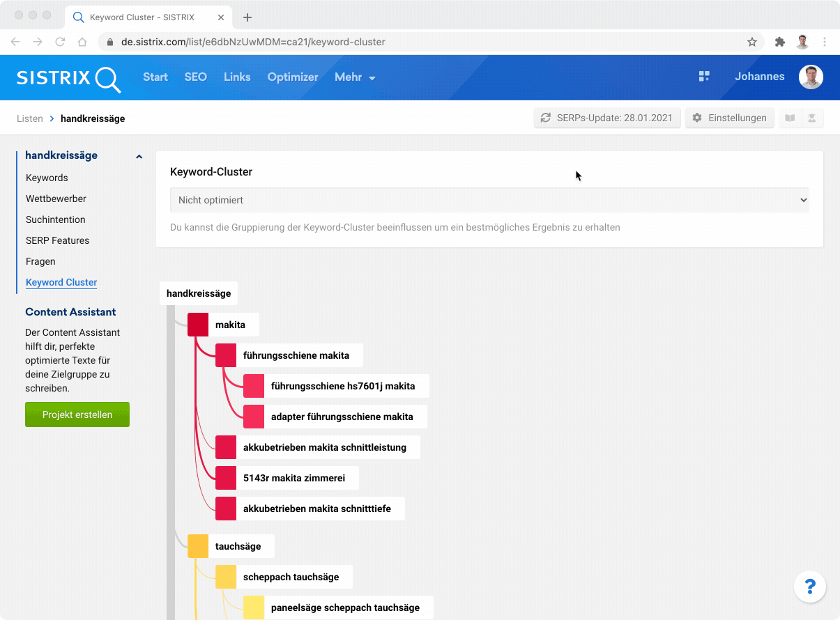This screenshot has width=840, height=620.
Task: Go to the Optimizer navigation item
Action: click(x=293, y=77)
